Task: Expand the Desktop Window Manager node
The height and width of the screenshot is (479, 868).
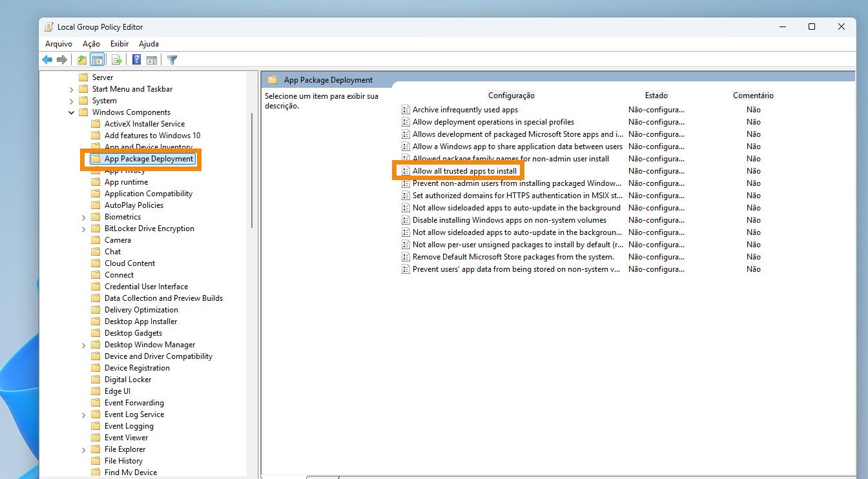Action: pyautogui.click(x=84, y=345)
